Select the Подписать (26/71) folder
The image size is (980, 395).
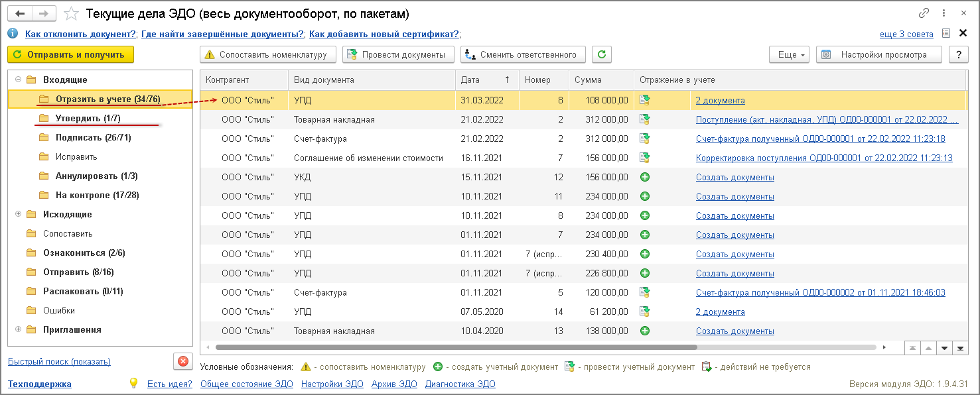pos(93,138)
